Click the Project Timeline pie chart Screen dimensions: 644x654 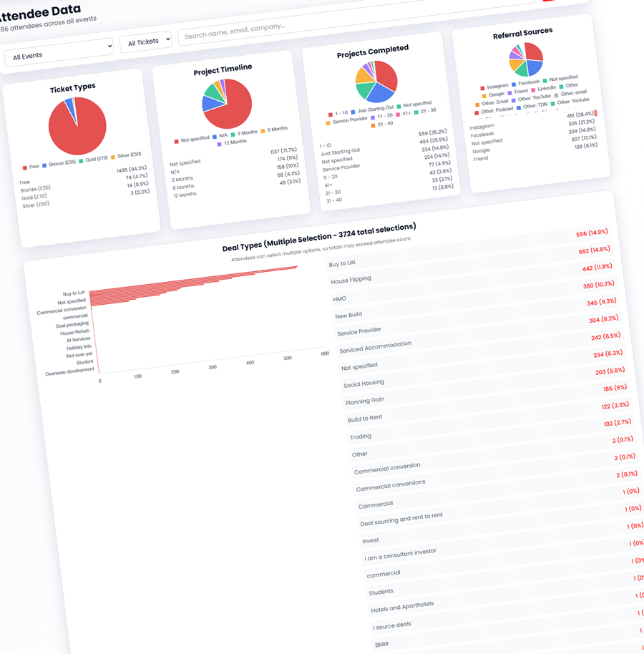click(x=227, y=104)
